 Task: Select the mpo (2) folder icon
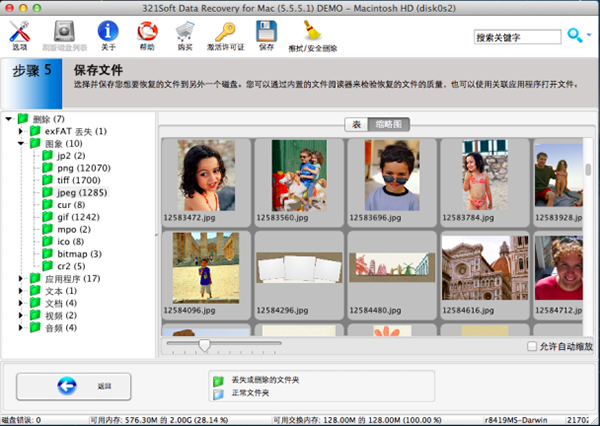(47, 229)
